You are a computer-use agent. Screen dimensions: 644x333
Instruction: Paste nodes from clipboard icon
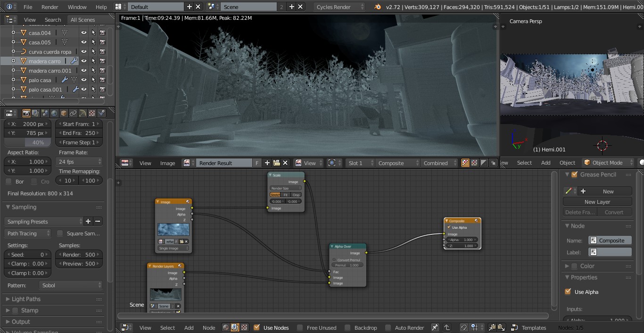(x=501, y=327)
